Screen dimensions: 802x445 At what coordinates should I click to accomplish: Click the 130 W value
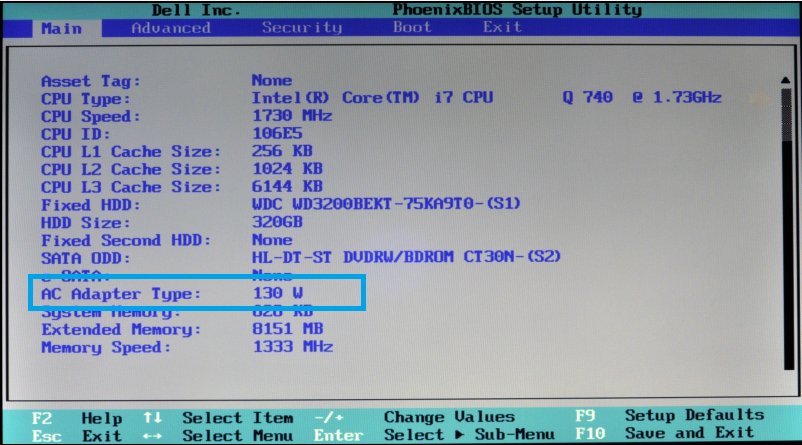pos(277,293)
